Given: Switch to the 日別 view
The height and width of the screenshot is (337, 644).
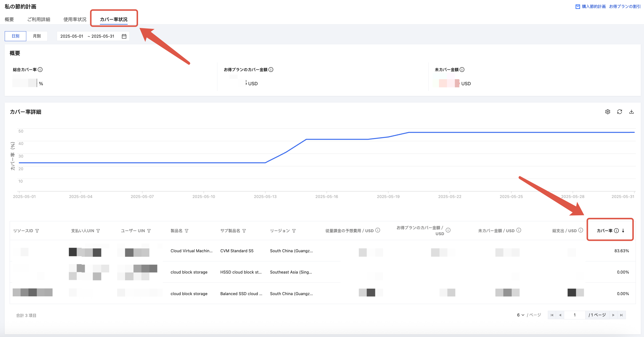Looking at the screenshot, I should (x=16, y=36).
